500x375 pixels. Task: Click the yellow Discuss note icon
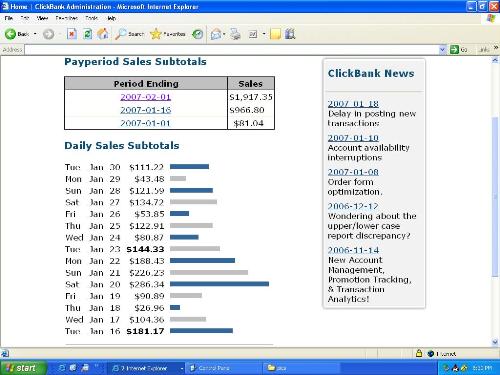[x=275, y=34]
